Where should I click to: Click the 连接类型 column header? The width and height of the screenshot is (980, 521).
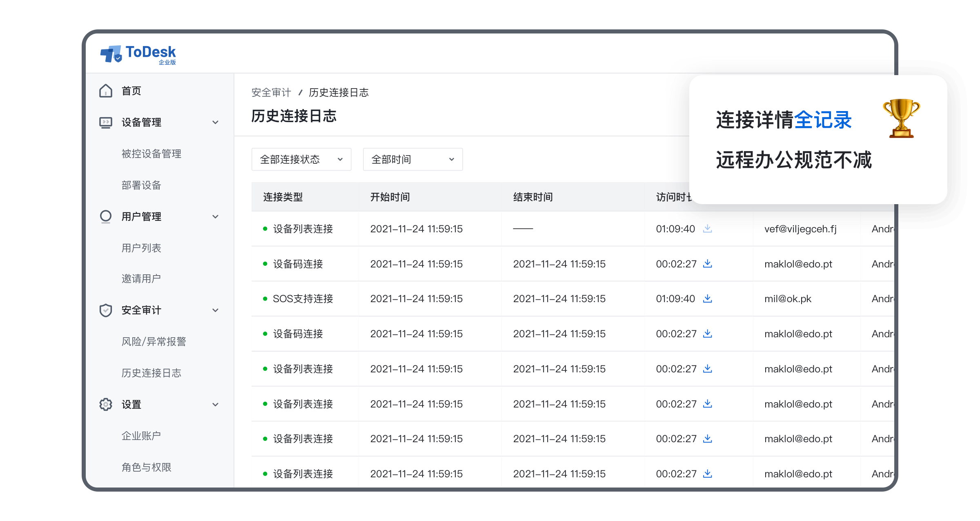(x=283, y=197)
